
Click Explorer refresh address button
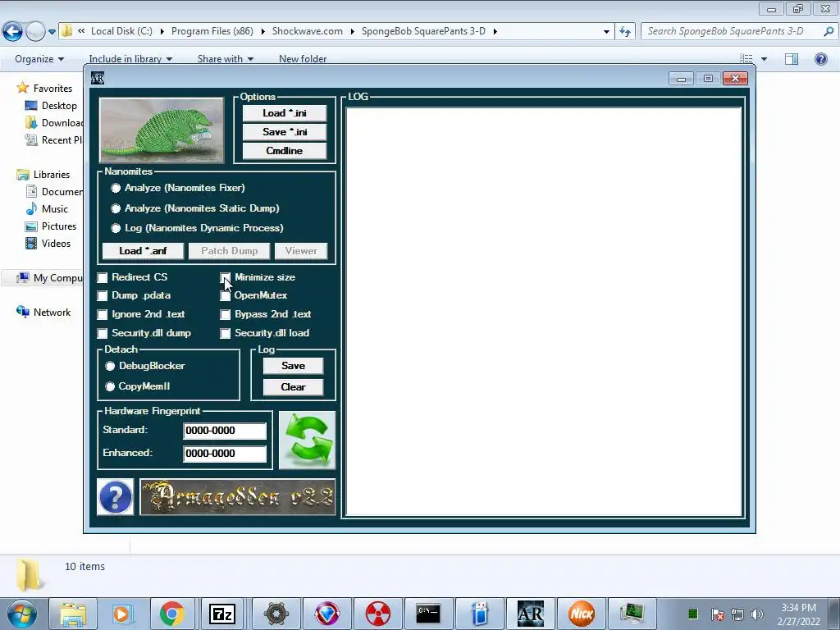(624, 32)
